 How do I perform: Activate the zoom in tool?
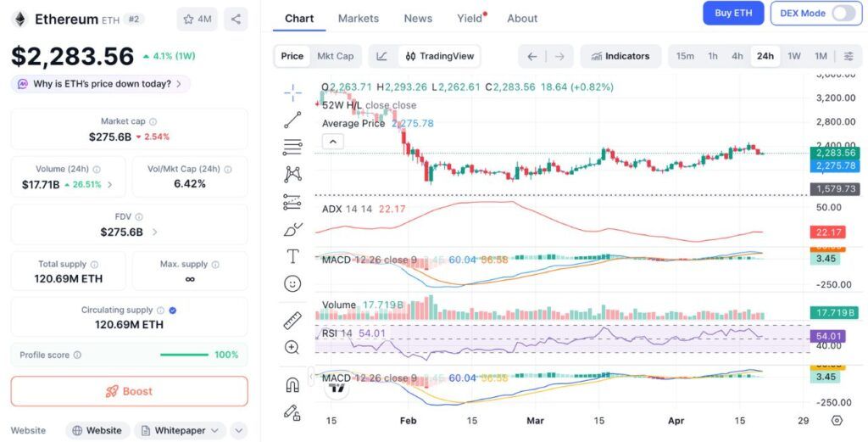292,347
